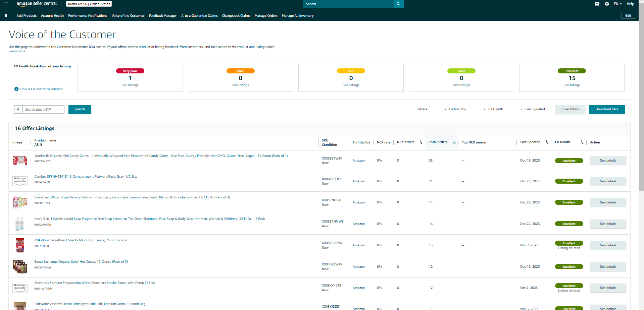
Task: Click the teal Search button
Action: [80, 109]
